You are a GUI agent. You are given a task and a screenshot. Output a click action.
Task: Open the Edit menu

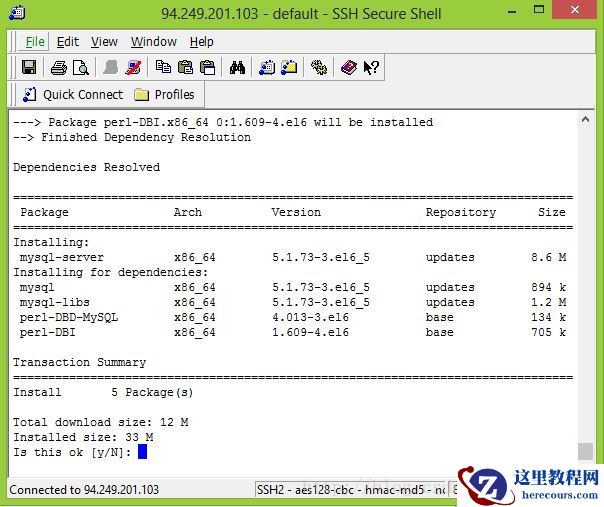68,42
